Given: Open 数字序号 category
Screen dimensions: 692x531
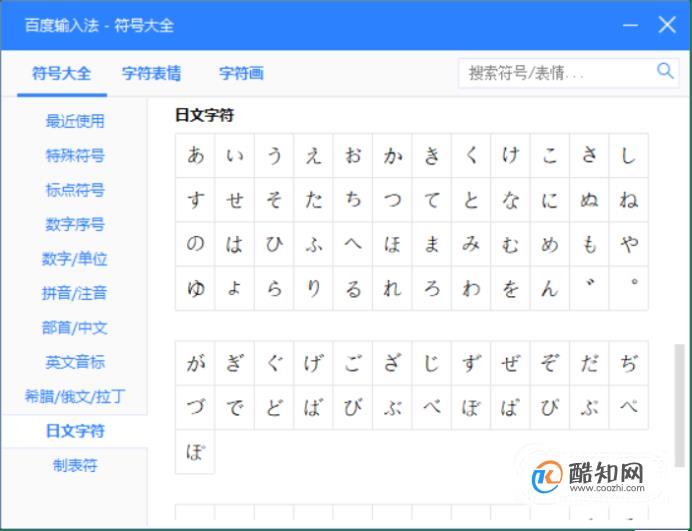Looking at the screenshot, I should 75,224.
